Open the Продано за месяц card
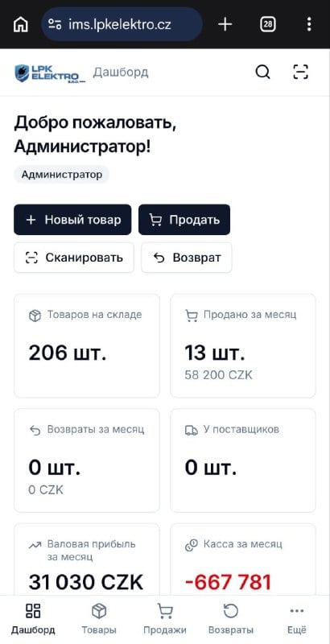The width and height of the screenshot is (330, 644). point(243,345)
